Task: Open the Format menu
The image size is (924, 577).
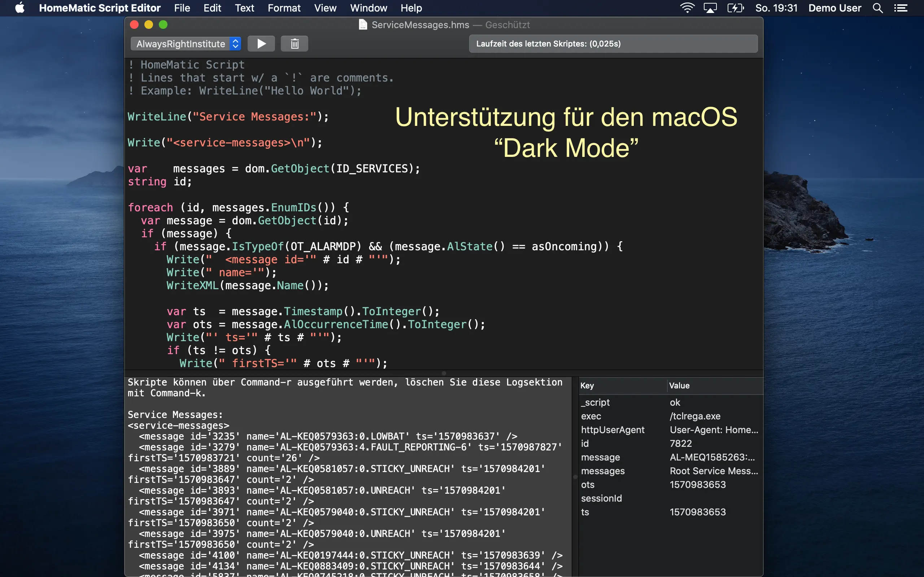Action: pyautogui.click(x=284, y=8)
